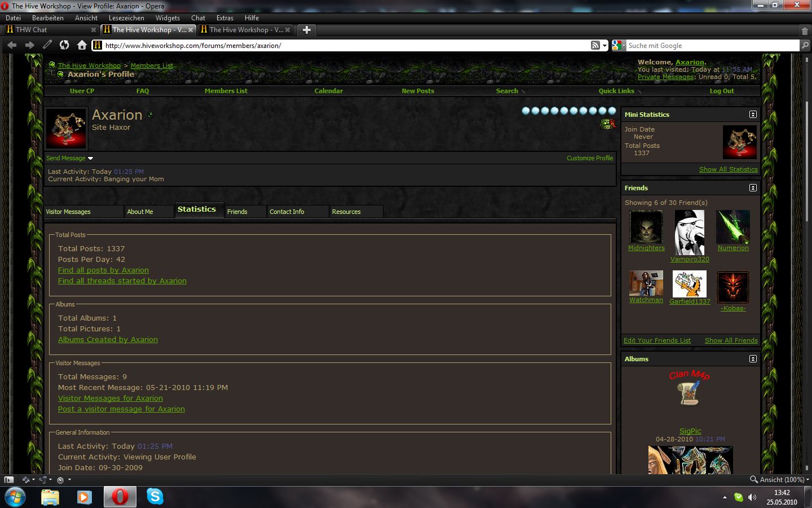
Task: Open the Datei menu
Action: (x=13, y=18)
